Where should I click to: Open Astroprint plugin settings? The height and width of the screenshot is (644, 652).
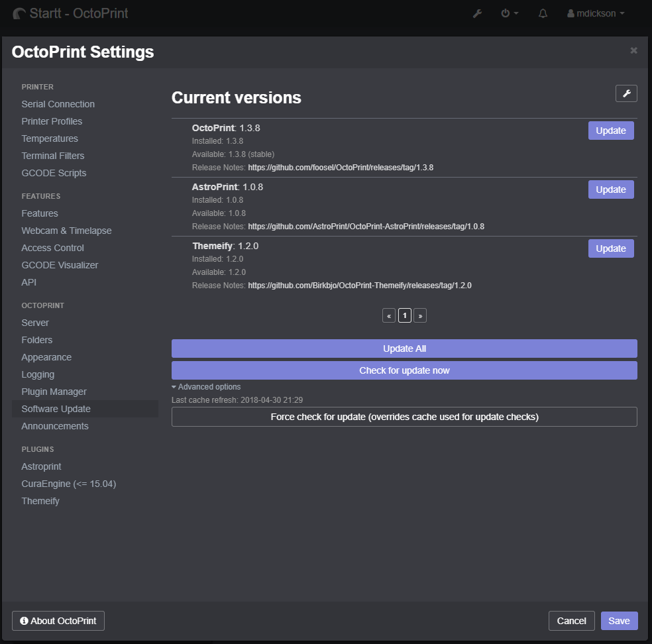41,467
